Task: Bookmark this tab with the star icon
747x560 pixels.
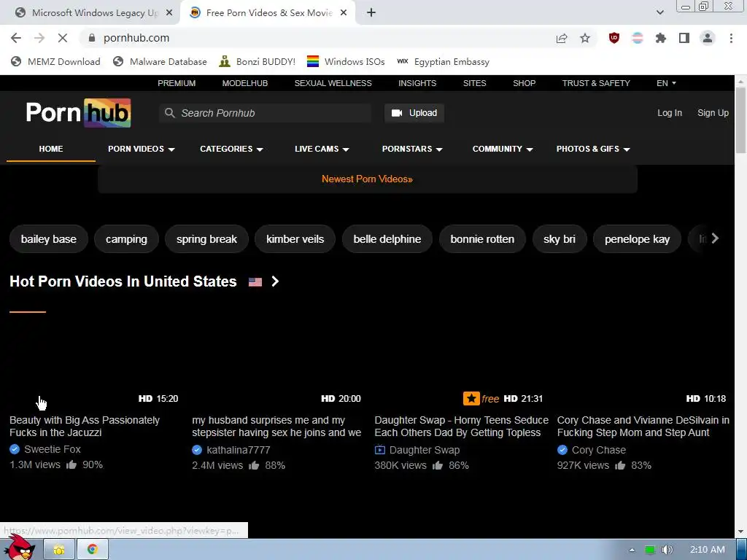Action: [x=585, y=38]
